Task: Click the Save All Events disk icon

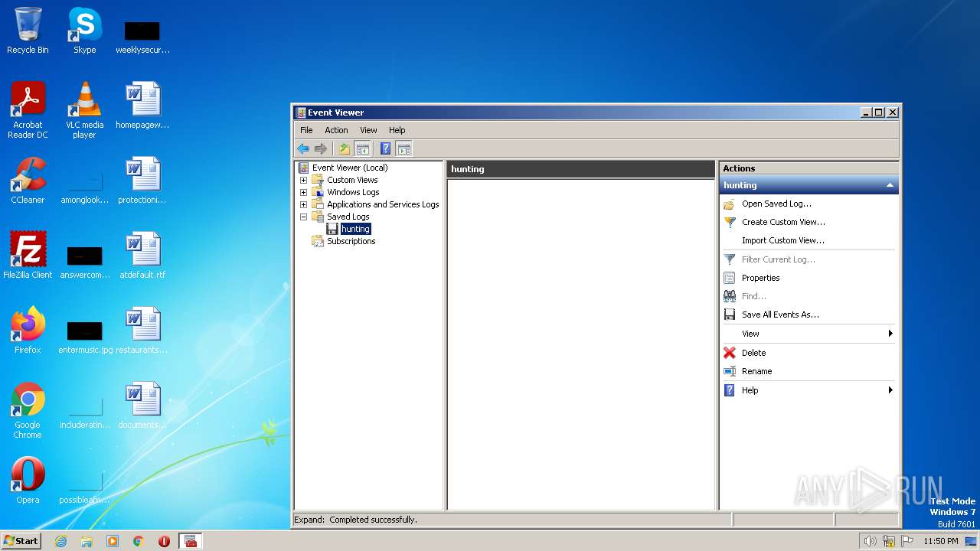Action: [730, 315]
